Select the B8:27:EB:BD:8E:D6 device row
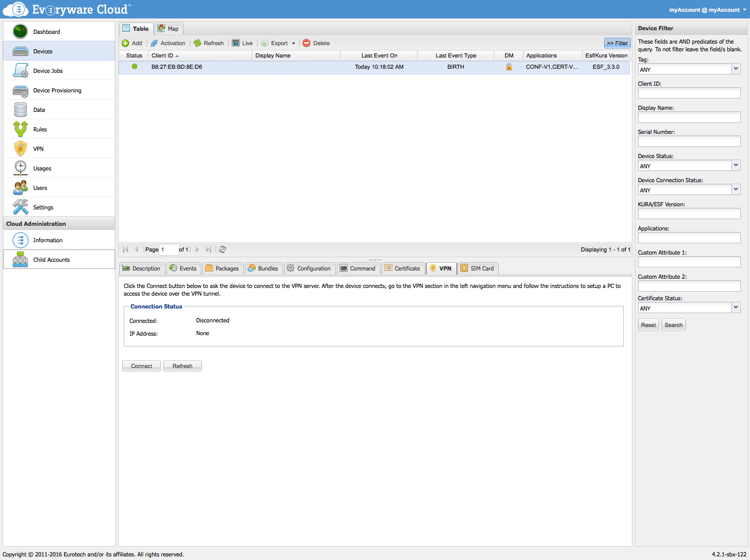This screenshot has width=750, height=560. point(374,67)
